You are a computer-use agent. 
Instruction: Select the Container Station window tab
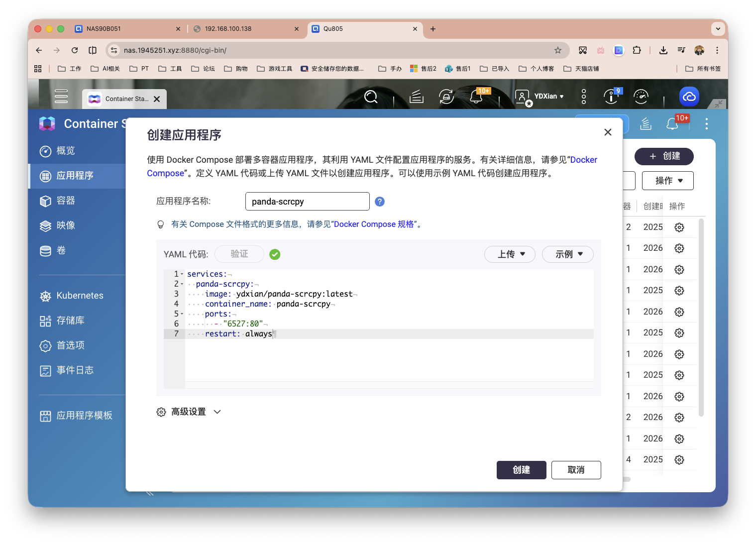(x=119, y=99)
